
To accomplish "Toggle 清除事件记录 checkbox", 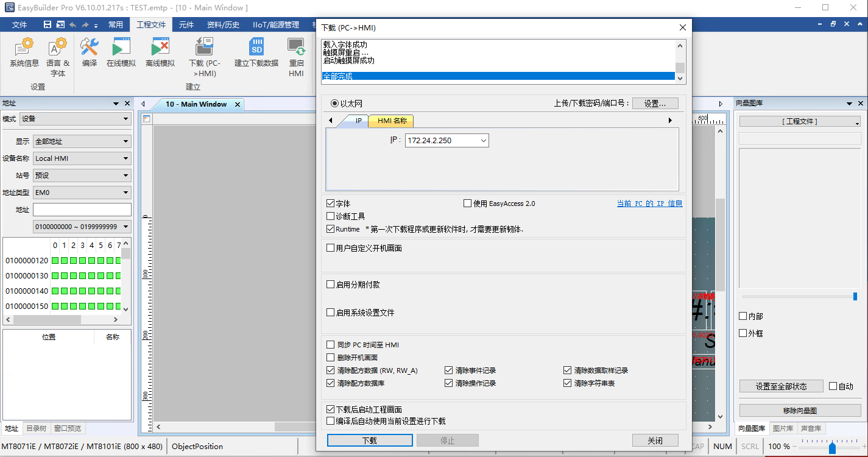I will click(449, 370).
